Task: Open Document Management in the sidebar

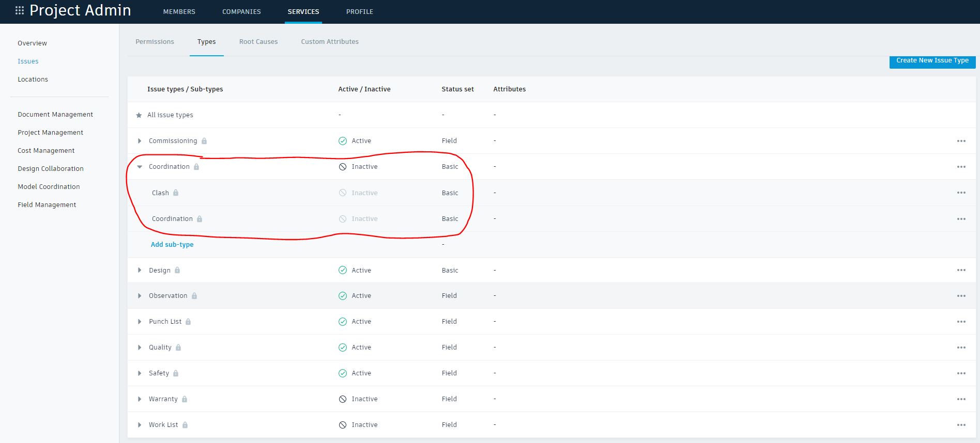Action: click(55, 115)
